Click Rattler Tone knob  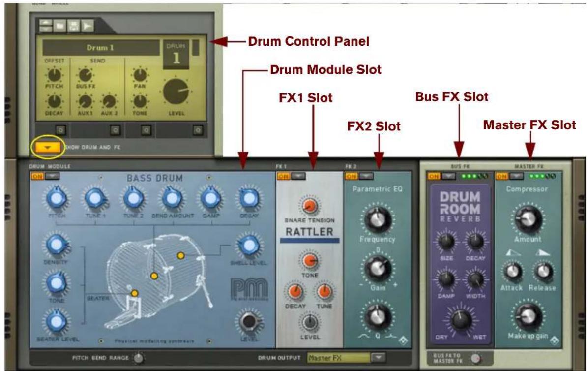310,260
